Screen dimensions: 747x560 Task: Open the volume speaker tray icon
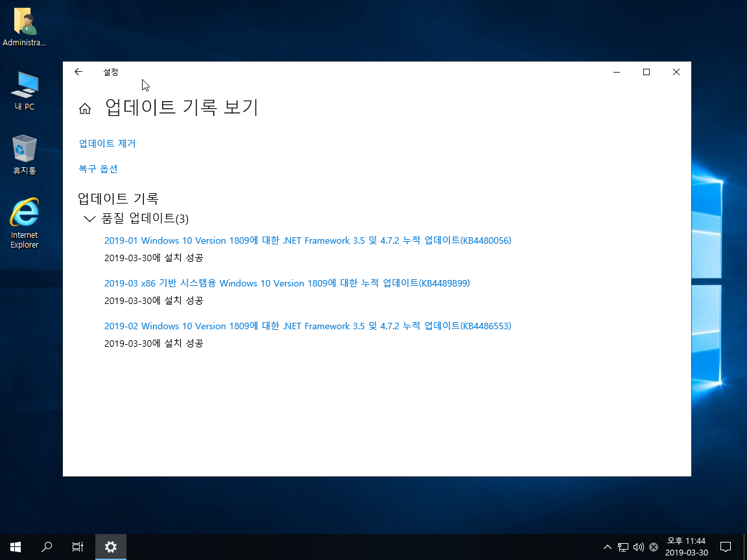pyautogui.click(x=638, y=547)
